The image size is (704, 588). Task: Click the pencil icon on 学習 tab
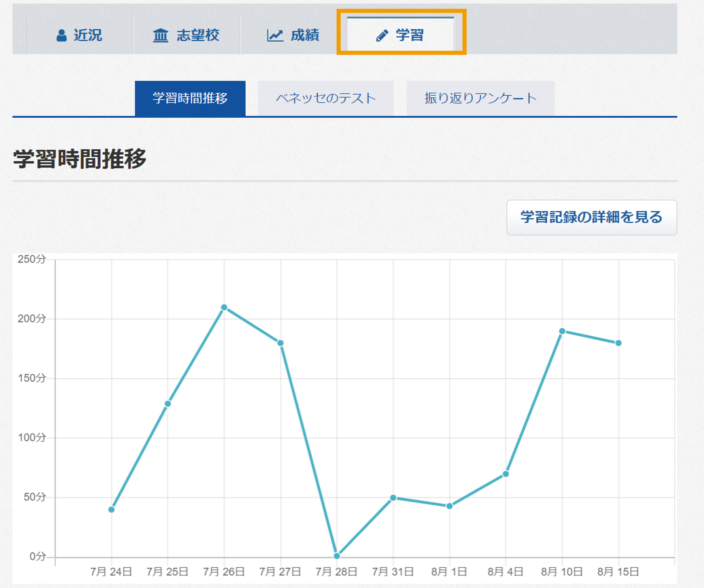tap(382, 35)
